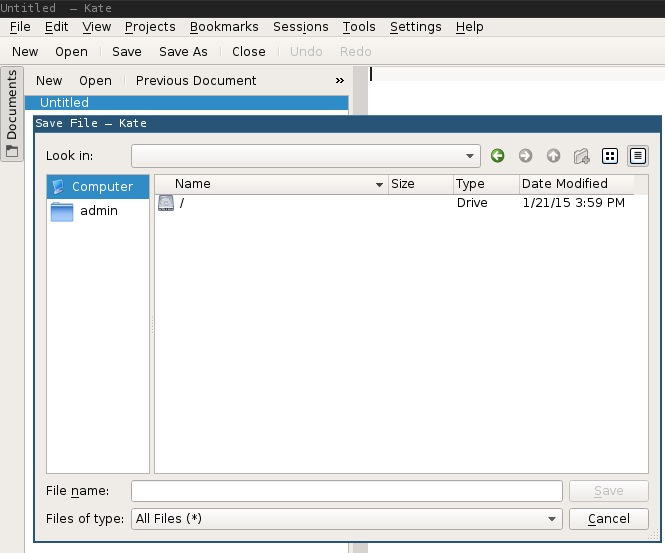Viewport: 665px width, 553px height.
Task: Click Save As in the main toolbar
Action: pos(183,52)
